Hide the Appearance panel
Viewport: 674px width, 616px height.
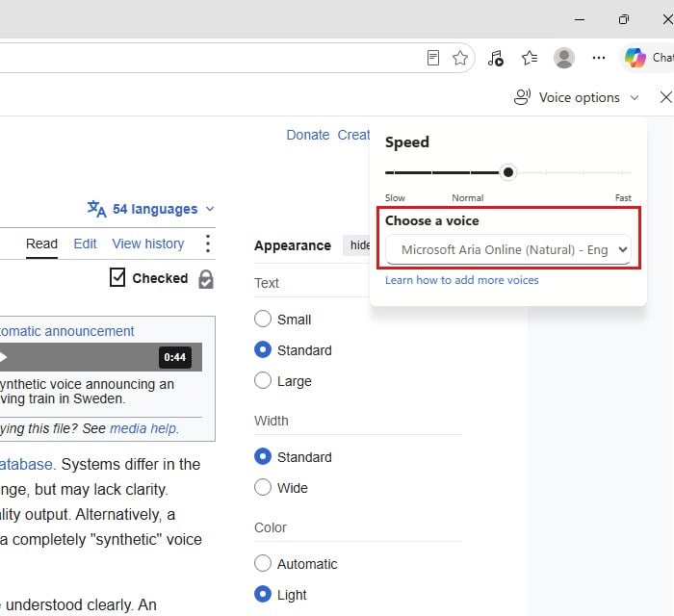(x=359, y=245)
